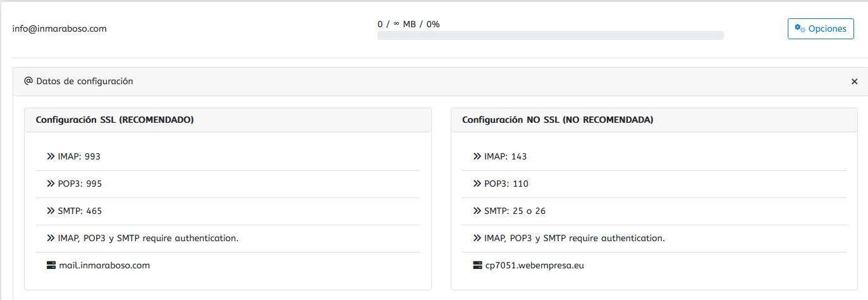Click the chevron icon next to SMTP: 465
868x300 pixels.
51,211
